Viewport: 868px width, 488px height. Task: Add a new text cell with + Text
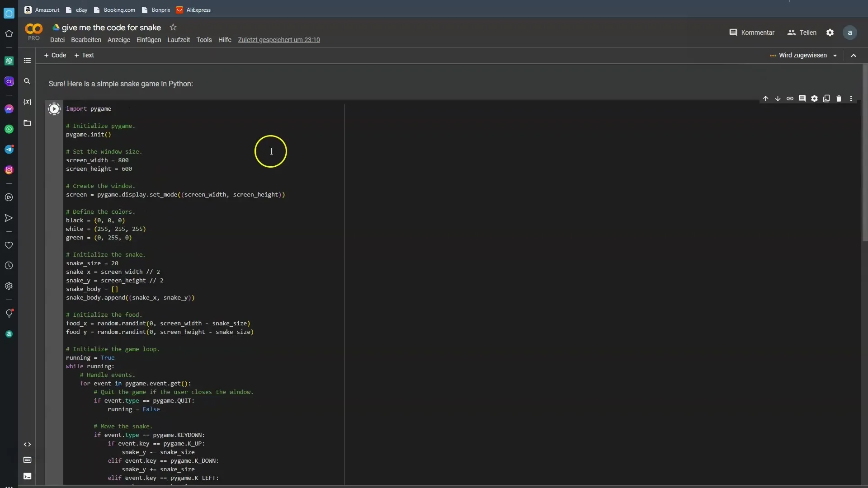pos(84,55)
